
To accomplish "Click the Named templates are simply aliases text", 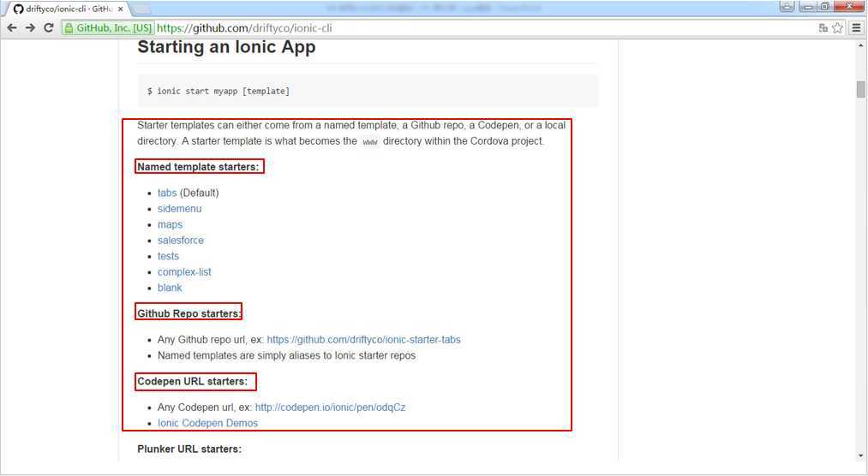I will point(286,355).
